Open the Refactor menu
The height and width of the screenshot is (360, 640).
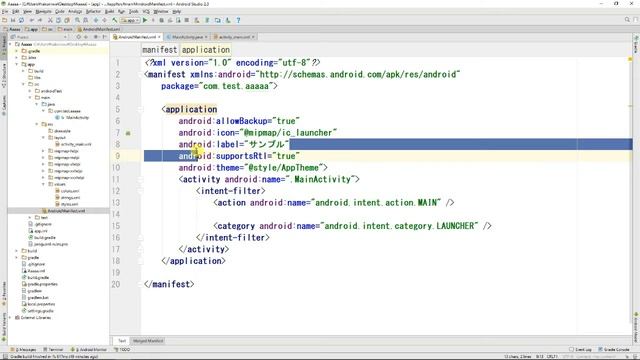[x=93, y=11]
